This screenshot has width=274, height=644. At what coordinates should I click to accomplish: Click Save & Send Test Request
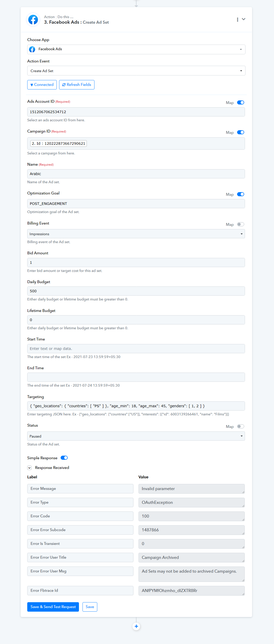pos(53,607)
